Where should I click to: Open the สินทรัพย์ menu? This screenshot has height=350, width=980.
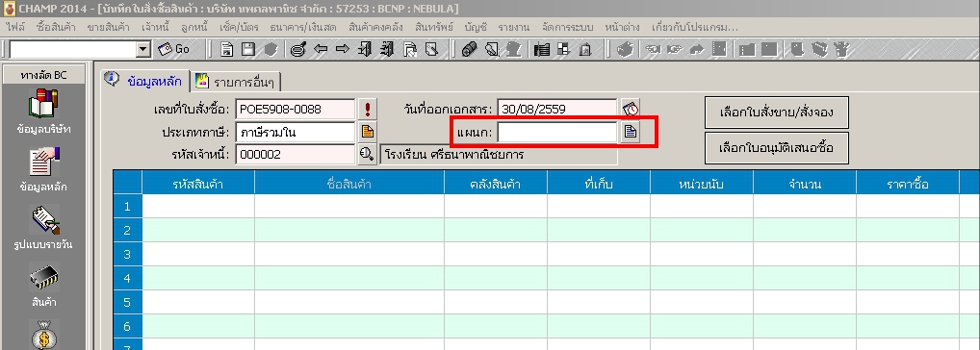click(435, 28)
